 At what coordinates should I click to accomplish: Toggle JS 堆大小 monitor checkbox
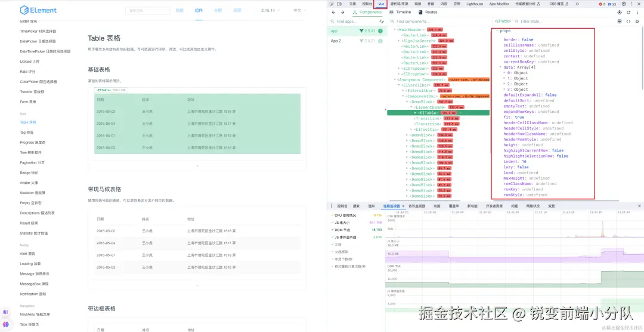click(332, 223)
